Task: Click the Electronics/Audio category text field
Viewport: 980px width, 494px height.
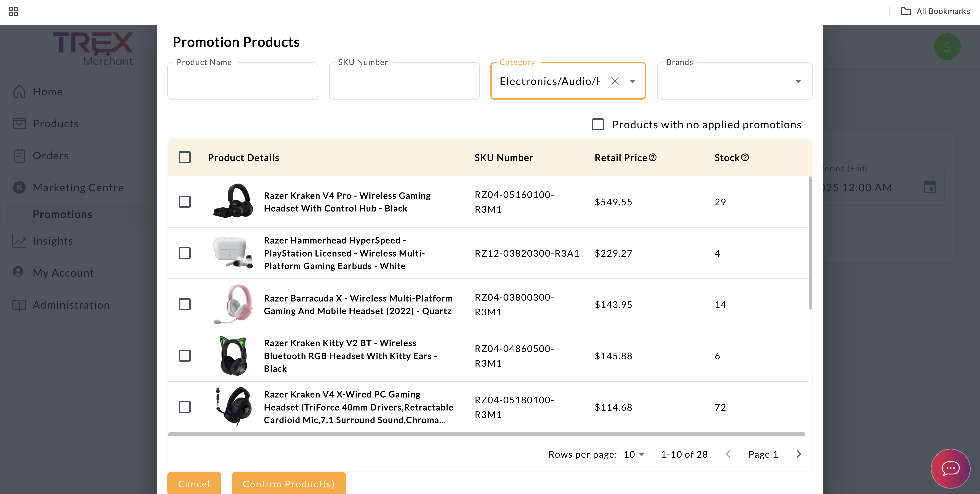Action: (550, 81)
